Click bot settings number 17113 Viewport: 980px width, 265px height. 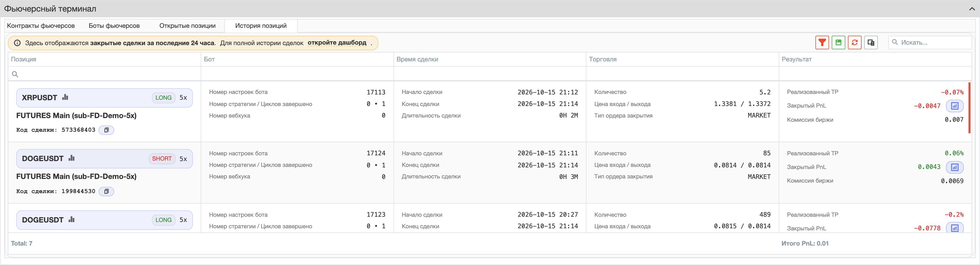click(x=376, y=92)
